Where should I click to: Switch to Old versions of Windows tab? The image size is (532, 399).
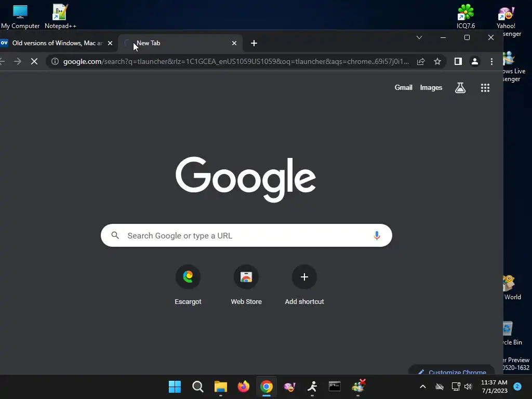54,43
